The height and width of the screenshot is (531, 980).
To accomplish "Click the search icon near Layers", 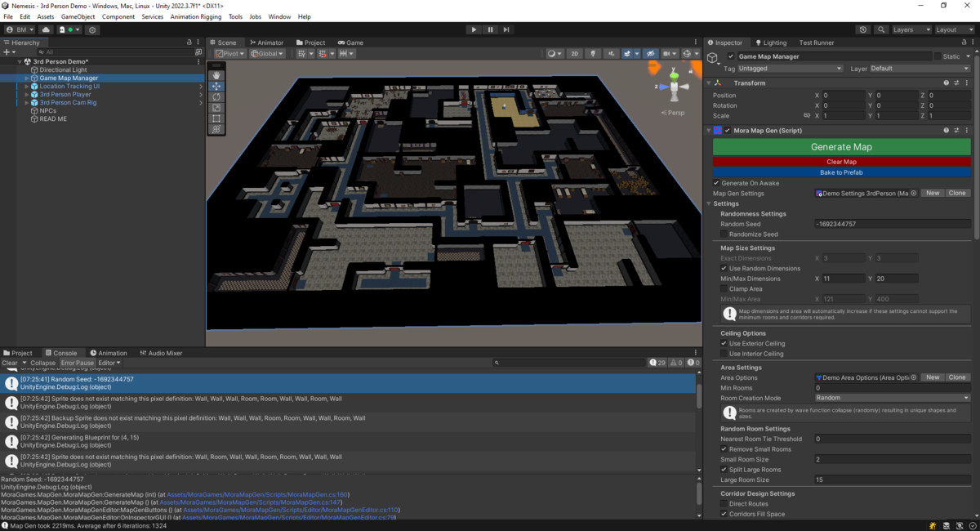I will [881, 29].
